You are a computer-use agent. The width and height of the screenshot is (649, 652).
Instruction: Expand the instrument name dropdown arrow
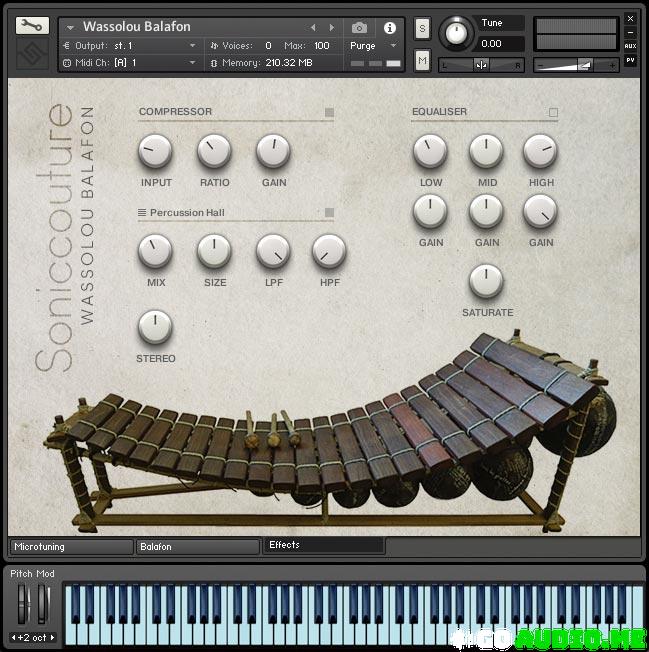click(x=70, y=28)
